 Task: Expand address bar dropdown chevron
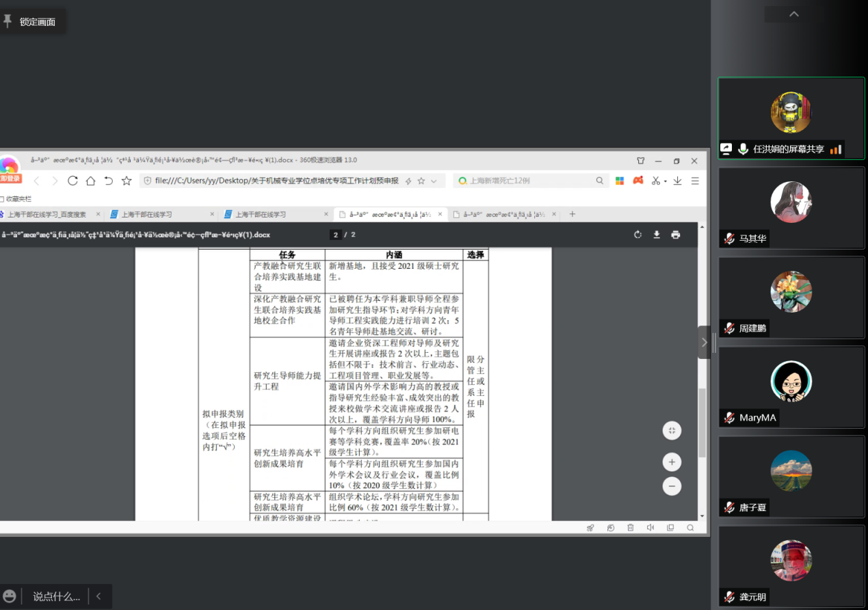(435, 181)
